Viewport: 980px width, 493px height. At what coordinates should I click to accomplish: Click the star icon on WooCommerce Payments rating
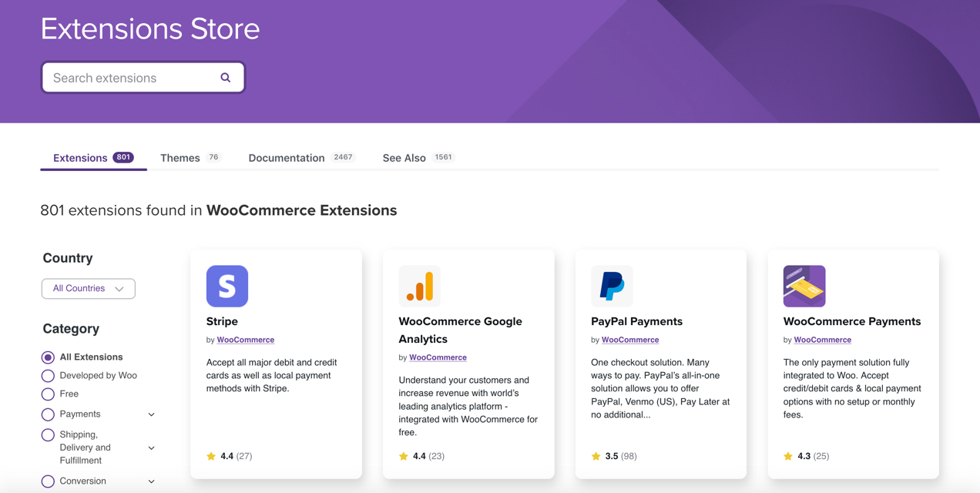coord(788,456)
